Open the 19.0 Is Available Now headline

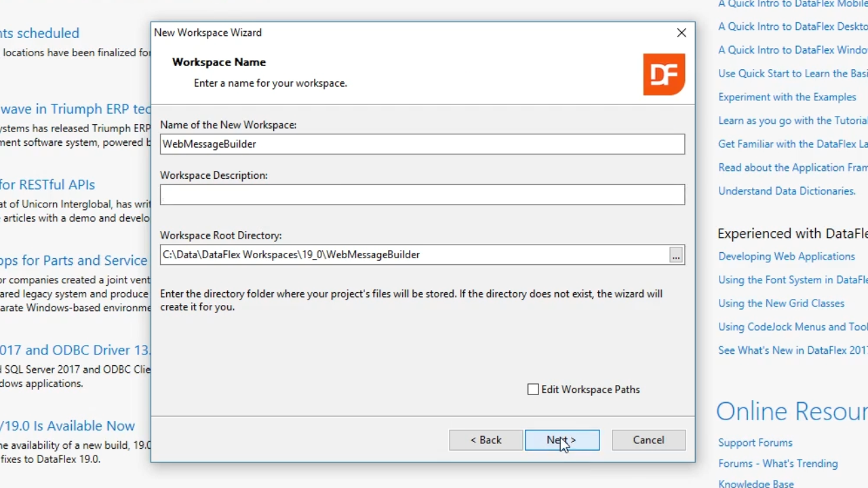[68, 426]
